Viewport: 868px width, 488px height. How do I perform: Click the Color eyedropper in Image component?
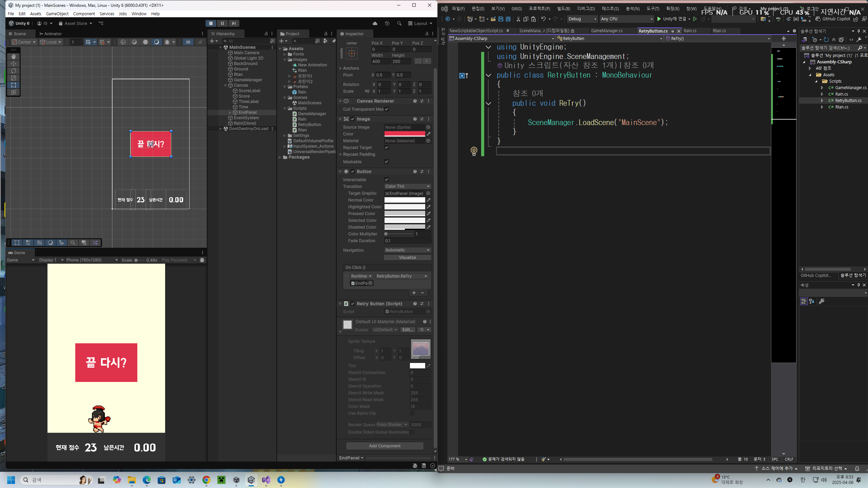pos(429,134)
